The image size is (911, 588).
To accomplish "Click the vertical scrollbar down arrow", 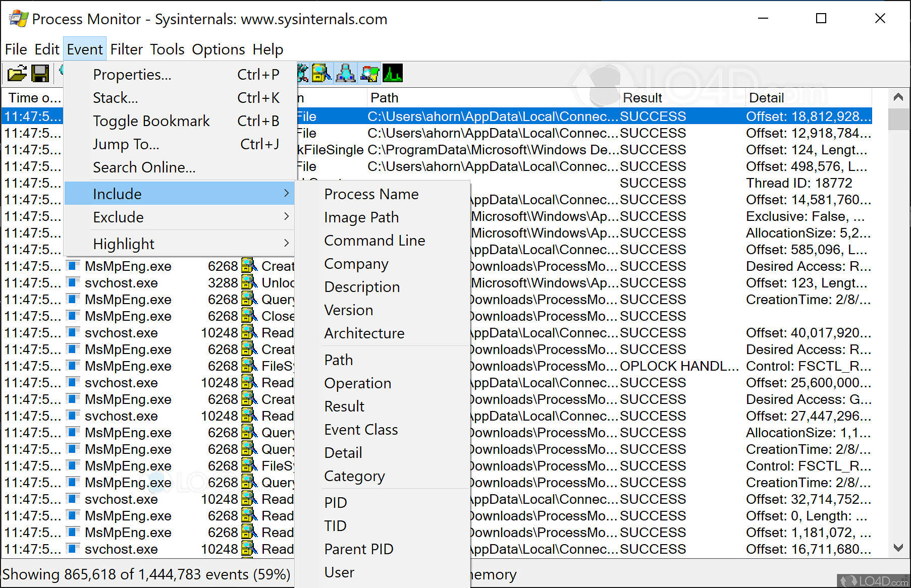I will click(898, 548).
